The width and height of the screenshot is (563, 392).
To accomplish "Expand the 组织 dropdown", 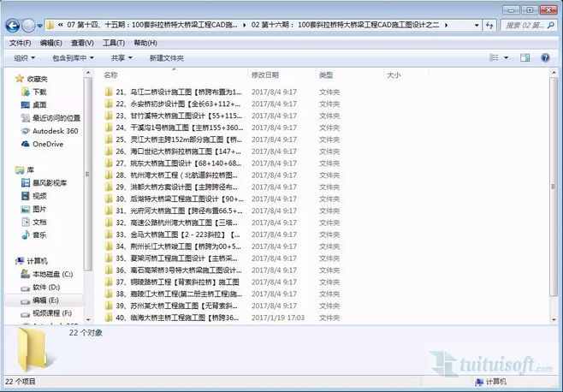I will (25, 58).
